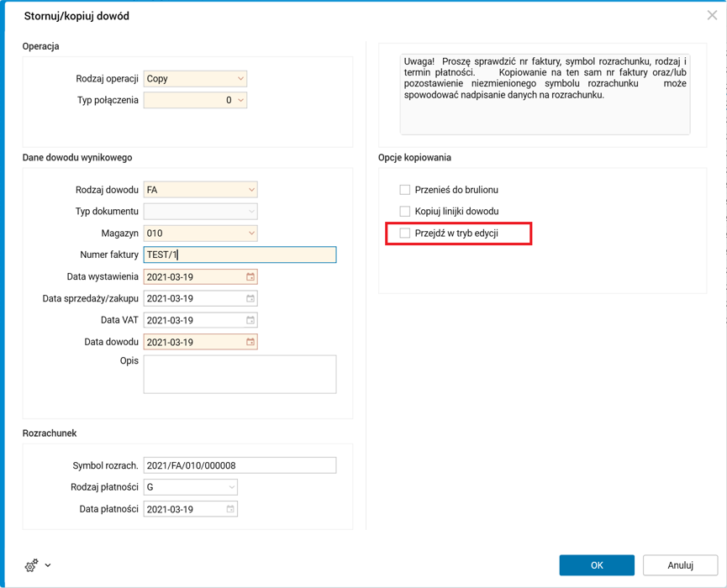Image resolution: width=727 pixels, height=588 pixels.
Task: Close the Stornuj/kopiuj dowód dialog
Action: [x=712, y=15]
